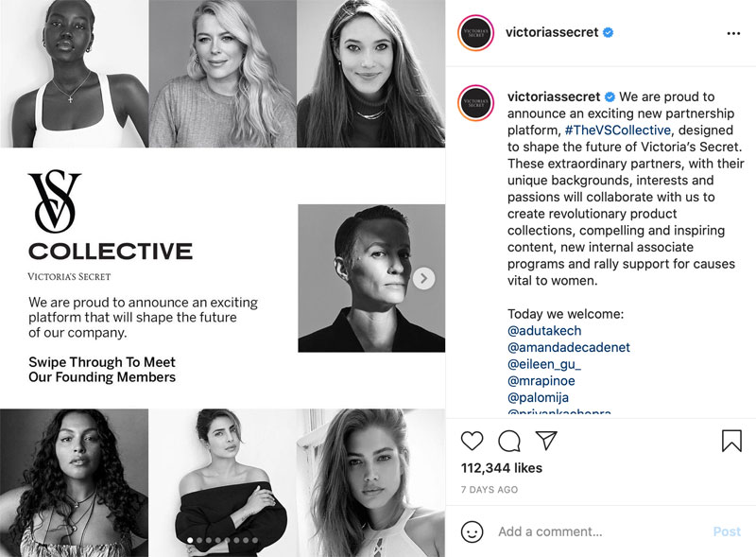Click the victoriassecret username in header
The height and width of the screenshot is (557, 756).
pos(553,32)
